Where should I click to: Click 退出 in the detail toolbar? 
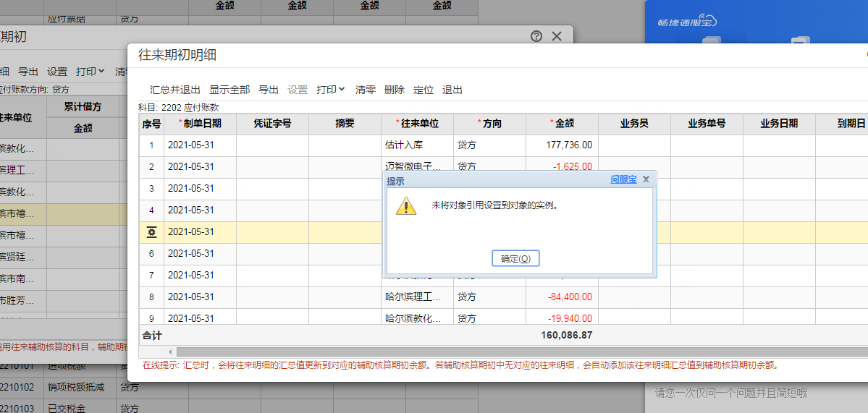click(452, 90)
